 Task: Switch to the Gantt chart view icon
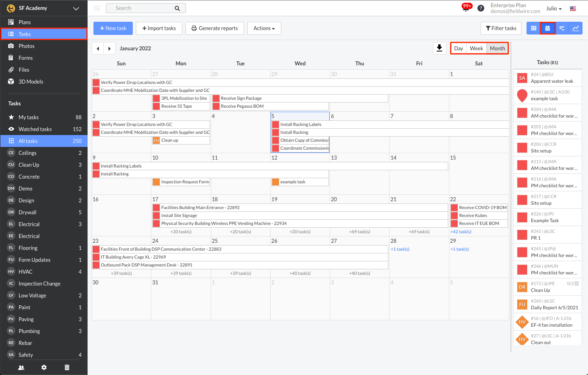click(561, 28)
